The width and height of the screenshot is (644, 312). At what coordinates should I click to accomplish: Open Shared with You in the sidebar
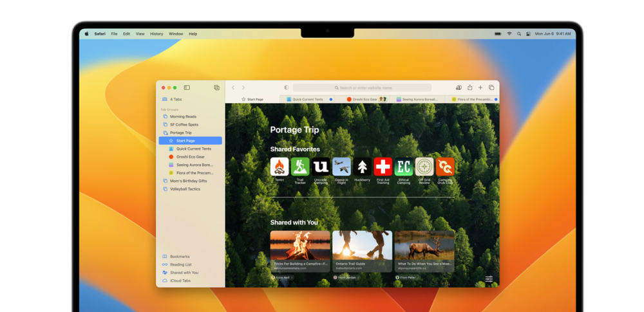190,273
